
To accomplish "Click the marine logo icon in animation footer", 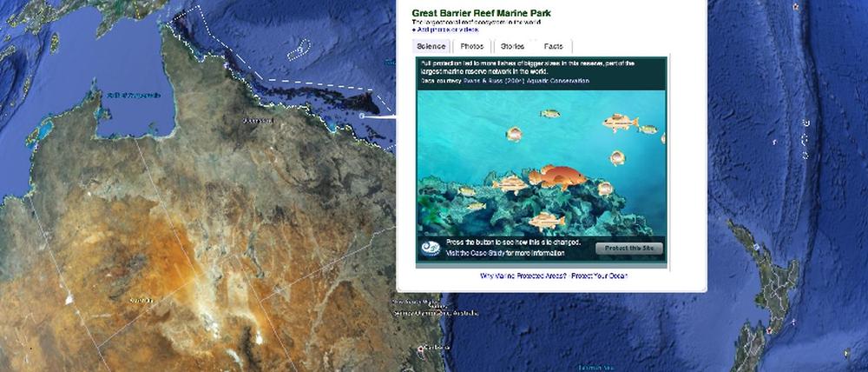I will coord(431,248).
